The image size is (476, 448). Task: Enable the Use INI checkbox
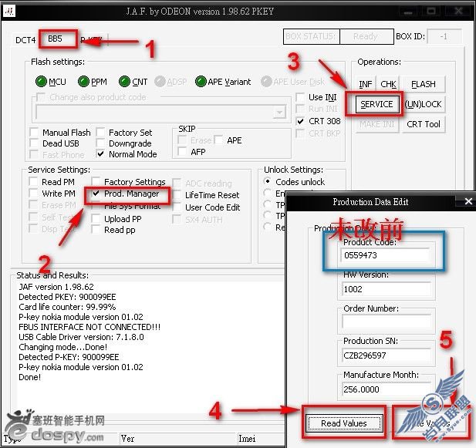click(300, 97)
